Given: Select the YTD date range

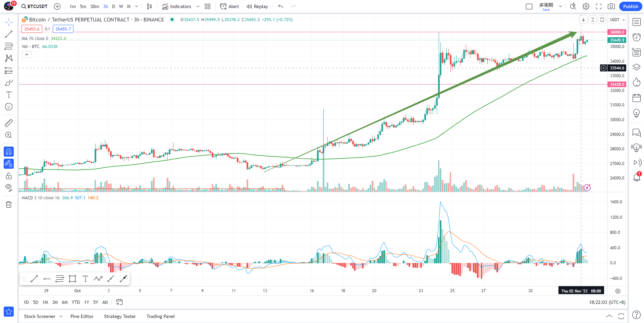Looking at the screenshot, I should [76, 302].
